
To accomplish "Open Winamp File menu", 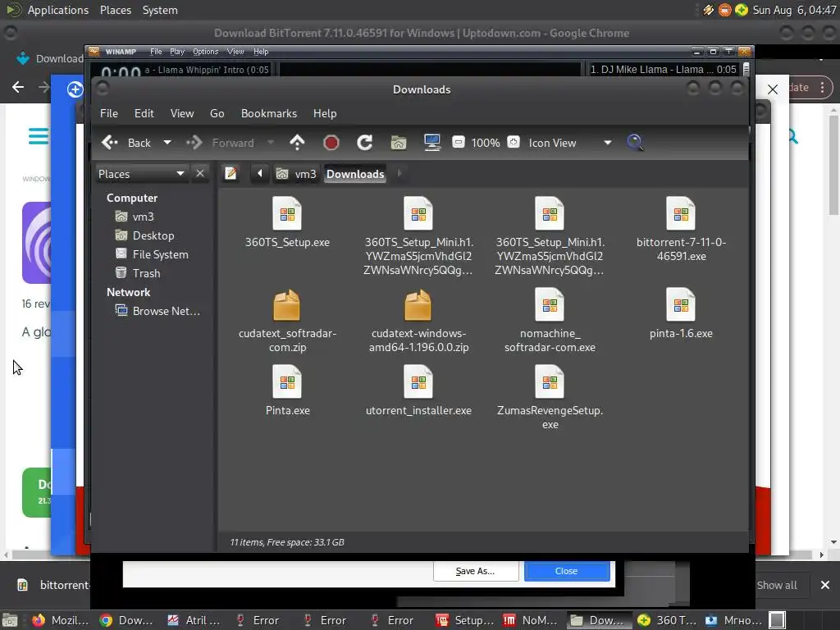I will (156, 52).
